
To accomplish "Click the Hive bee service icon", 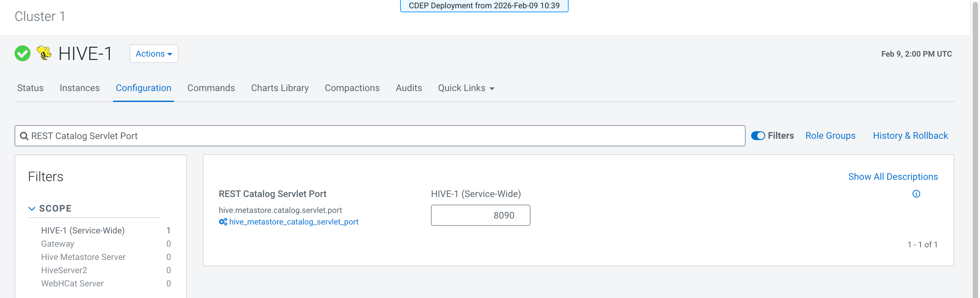I will click(44, 53).
